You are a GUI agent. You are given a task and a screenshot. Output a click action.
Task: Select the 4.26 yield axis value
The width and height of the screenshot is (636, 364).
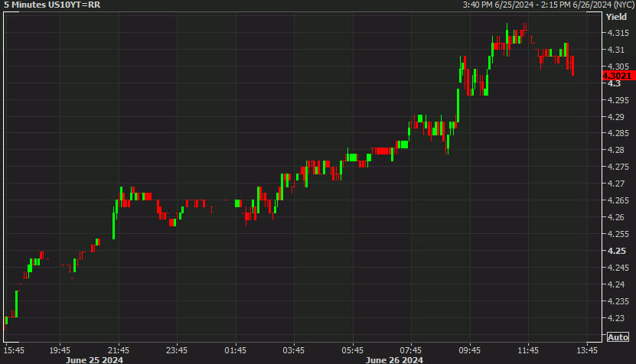[x=616, y=217]
